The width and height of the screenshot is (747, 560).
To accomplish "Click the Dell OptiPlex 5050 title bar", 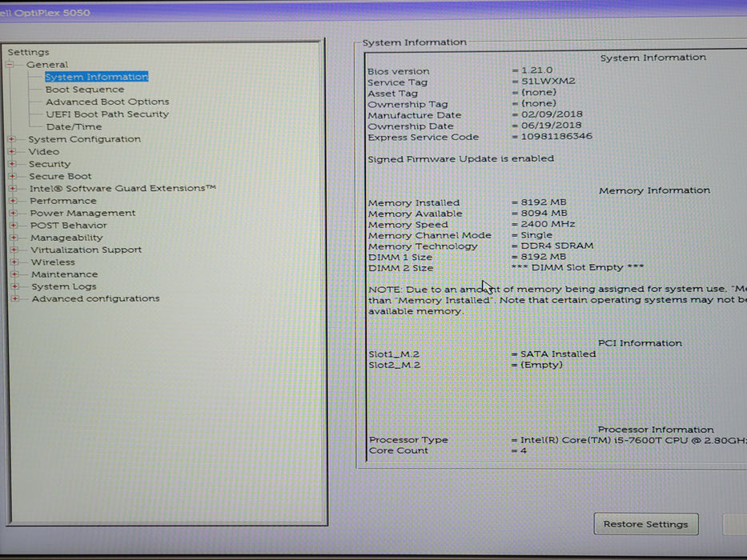I will click(x=373, y=12).
